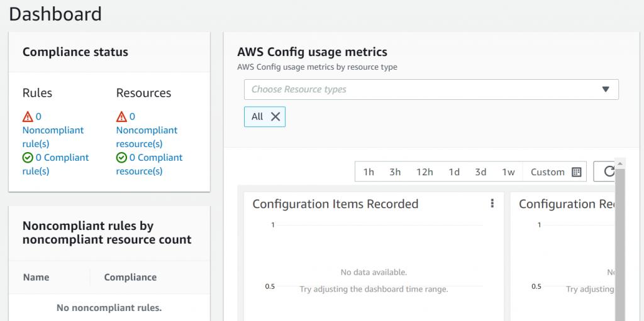
Task: Open the Noncompliant rule(s) link
Action: tap(53, 131)
